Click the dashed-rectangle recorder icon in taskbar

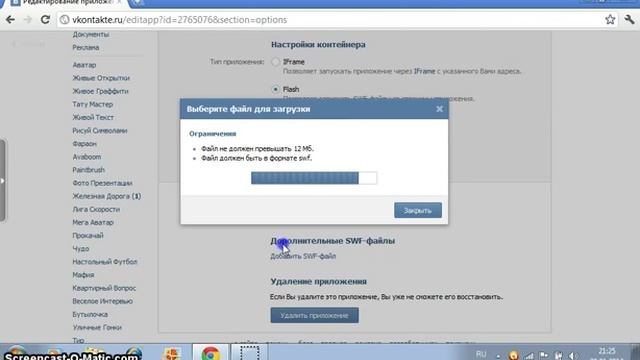[x=249, y=353]
